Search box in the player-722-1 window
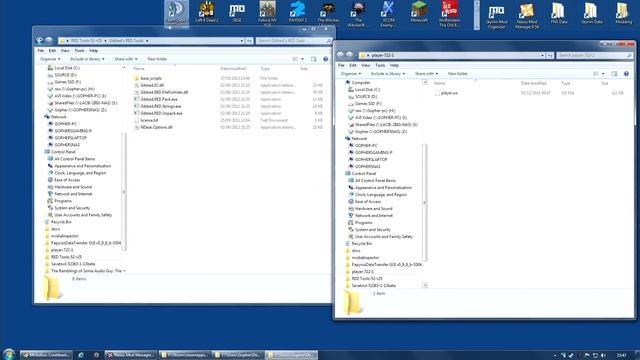 (x=595, y=55)
